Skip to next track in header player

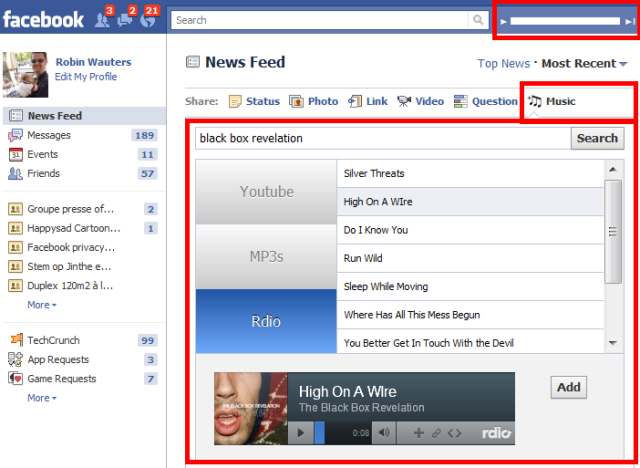[630, 22]
